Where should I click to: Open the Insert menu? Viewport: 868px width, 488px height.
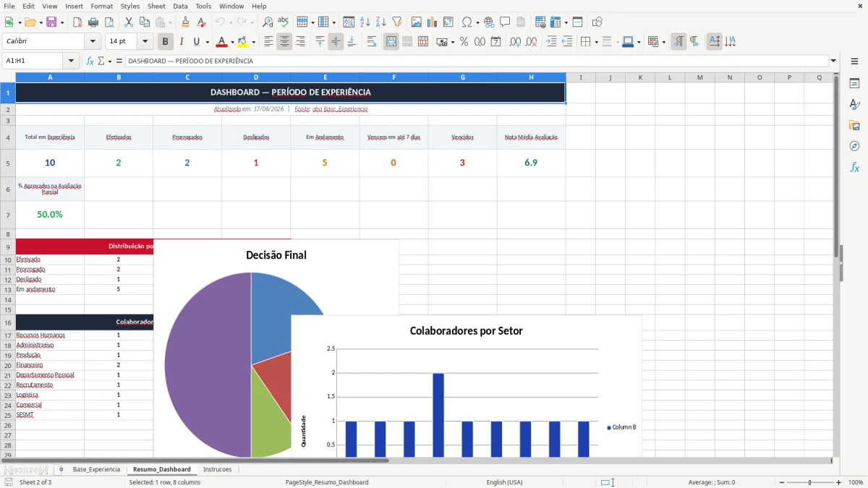coord(74,6)
